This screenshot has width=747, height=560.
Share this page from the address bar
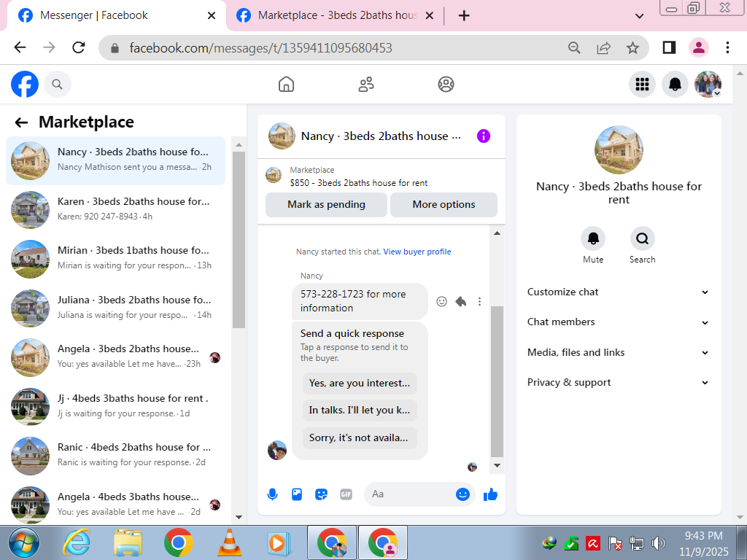(603, 47)
